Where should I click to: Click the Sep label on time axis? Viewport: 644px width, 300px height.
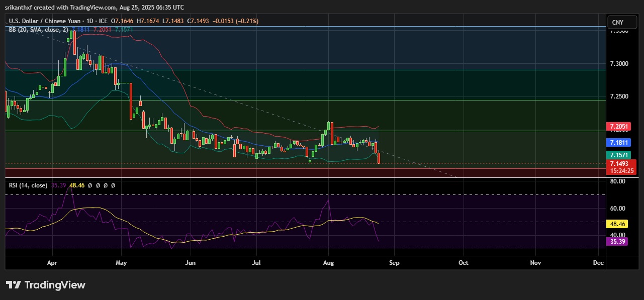pos(394,262)
